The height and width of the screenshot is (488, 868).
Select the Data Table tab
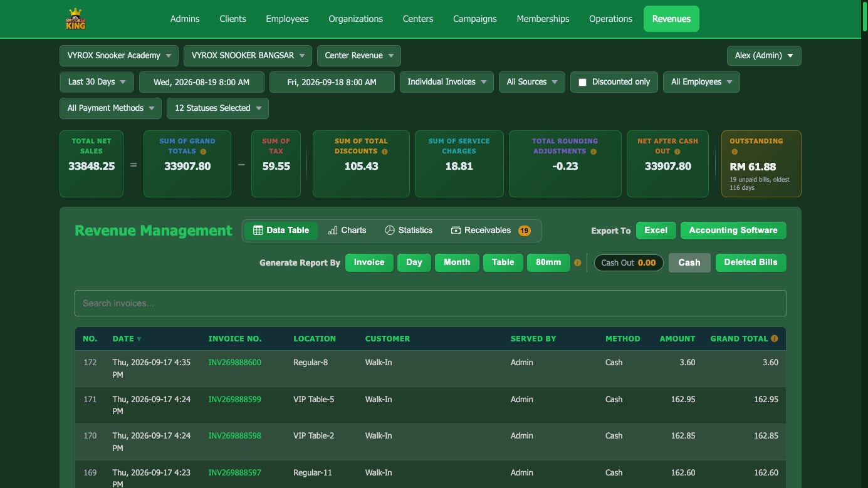(281, 231)
